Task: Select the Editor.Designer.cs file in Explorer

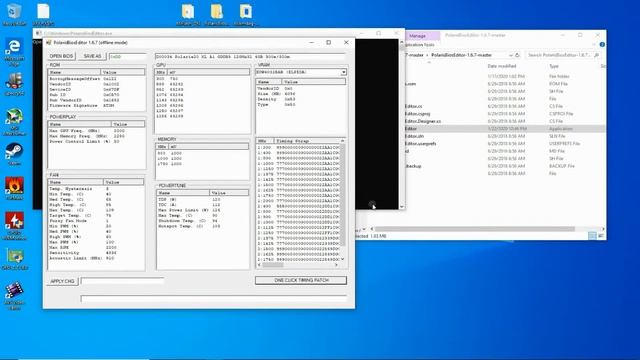Action: point(504,121)
